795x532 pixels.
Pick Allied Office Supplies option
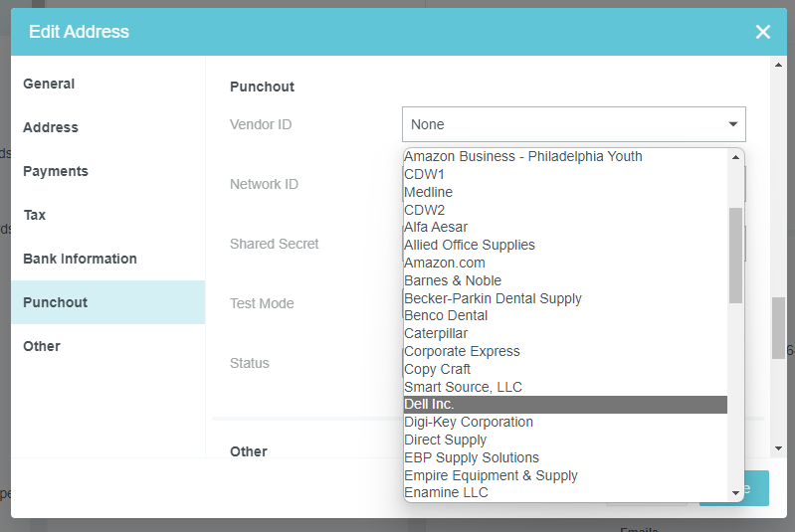470,245
